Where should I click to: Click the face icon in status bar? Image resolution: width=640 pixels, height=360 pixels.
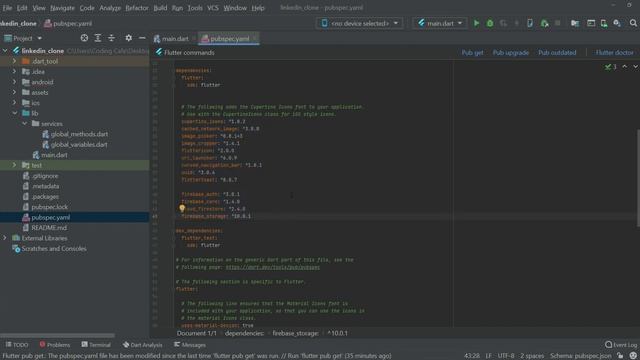(x=633, y=356)
